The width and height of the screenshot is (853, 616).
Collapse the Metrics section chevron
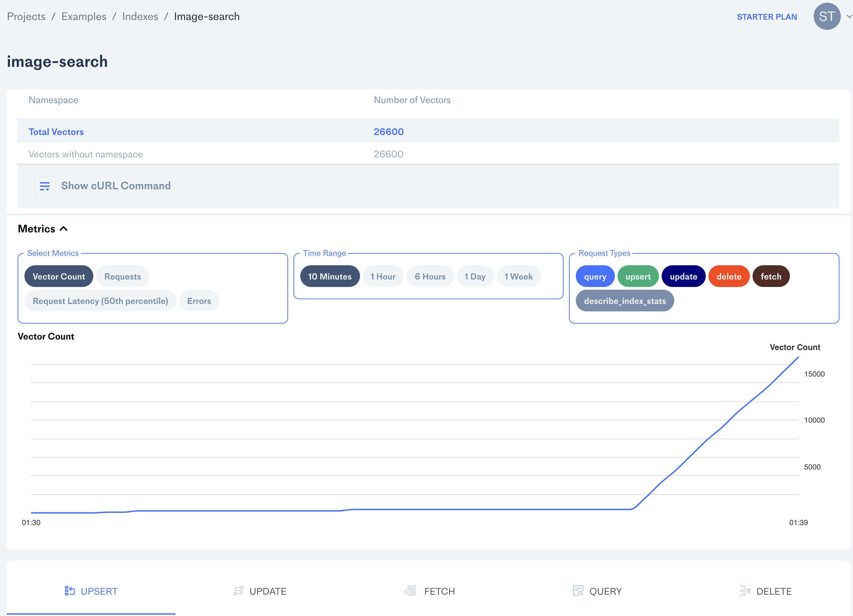[x=64, y=229]
